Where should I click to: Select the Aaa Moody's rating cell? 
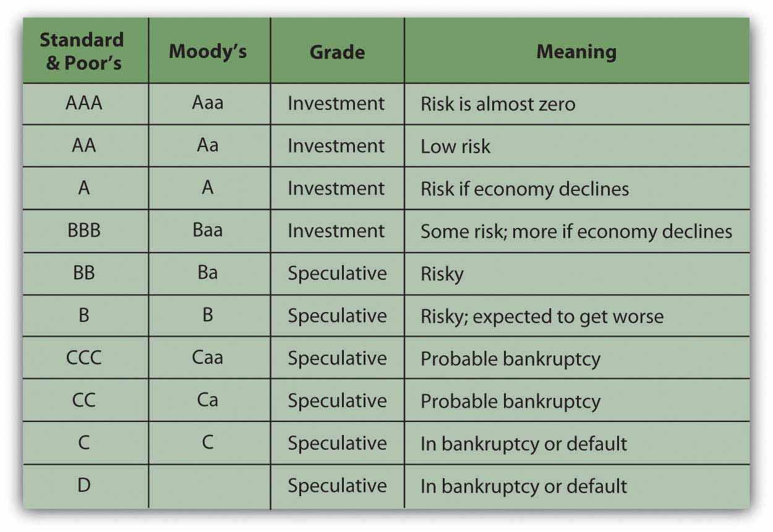coord(208,103)
